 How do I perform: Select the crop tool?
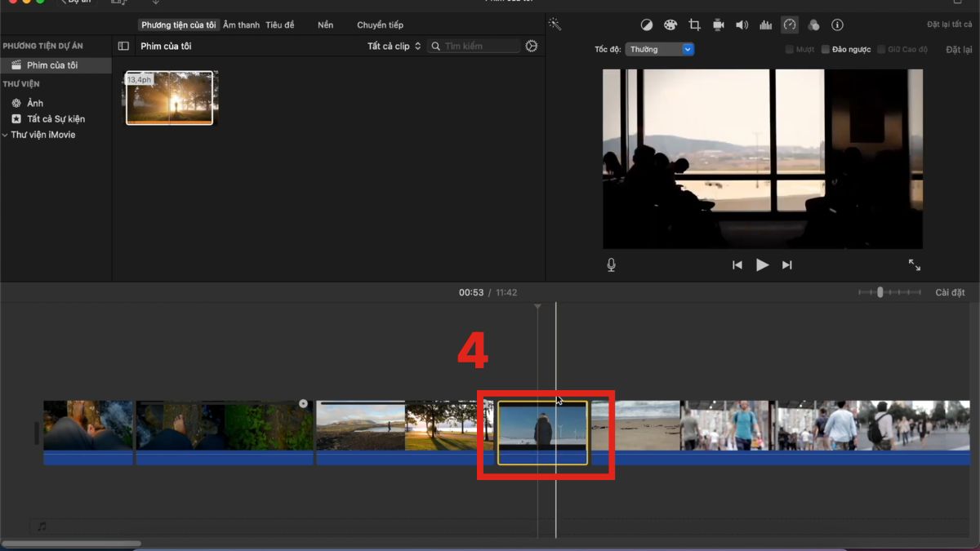pos(694,25)
